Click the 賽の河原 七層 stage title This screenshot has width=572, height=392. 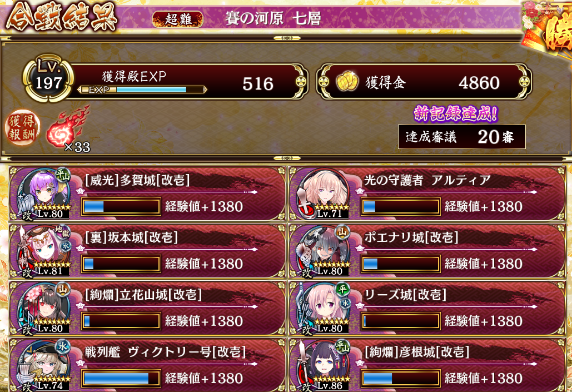tap(272, 18)
